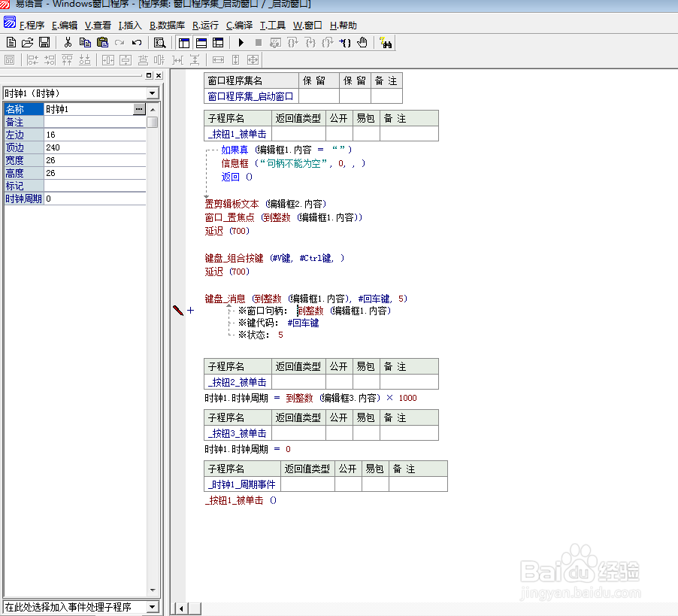Click the 窗口程序集_启动窗口 name cell
Image resolution: width=678 pixels, height=616 pixels.
[251, 96]
